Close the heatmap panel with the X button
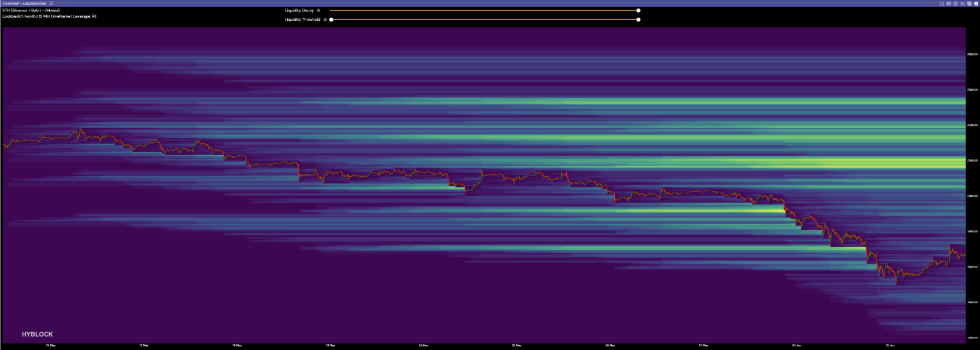980x350 pixels. [x=977, y=3]
